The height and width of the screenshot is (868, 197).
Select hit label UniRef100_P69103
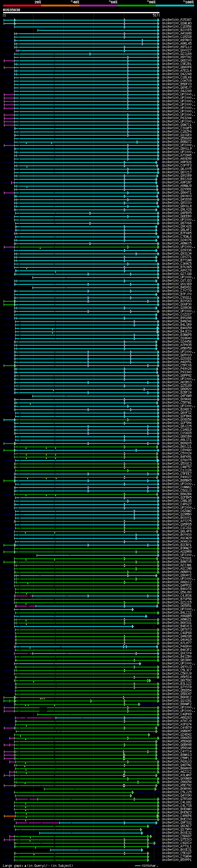point(177,761)
